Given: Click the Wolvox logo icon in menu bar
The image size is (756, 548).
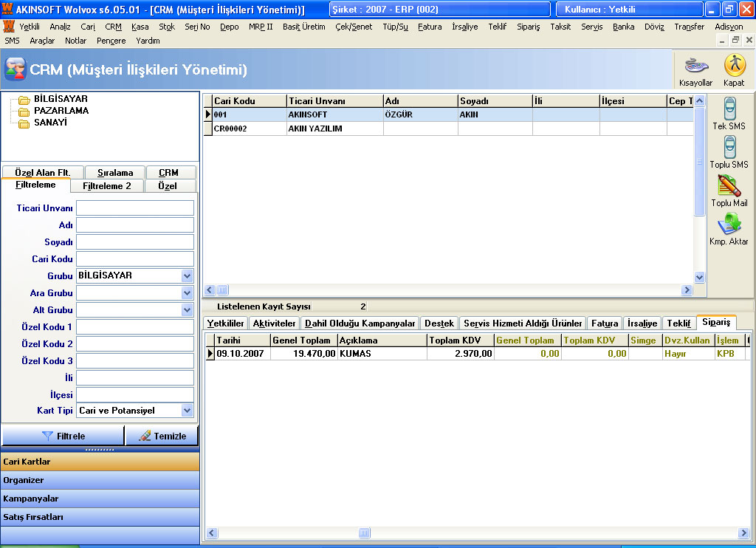Looking at the screenshot, I should (x=8, y=27).
